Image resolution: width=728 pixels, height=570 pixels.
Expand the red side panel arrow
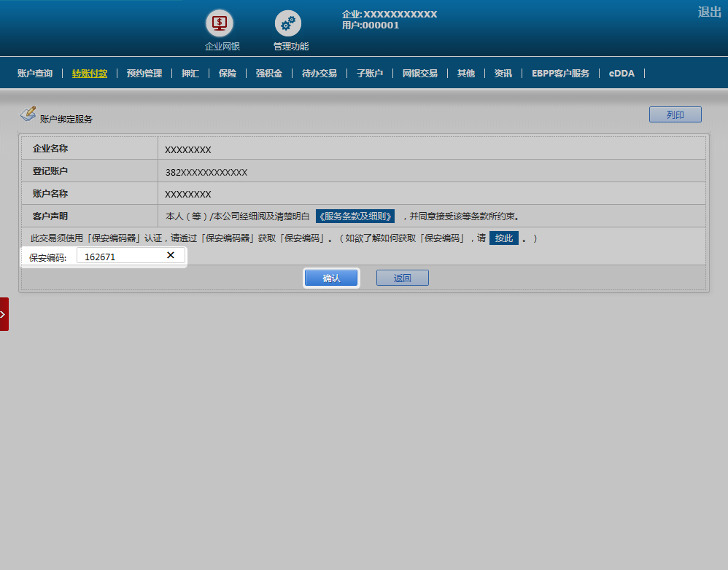(4, 314)
